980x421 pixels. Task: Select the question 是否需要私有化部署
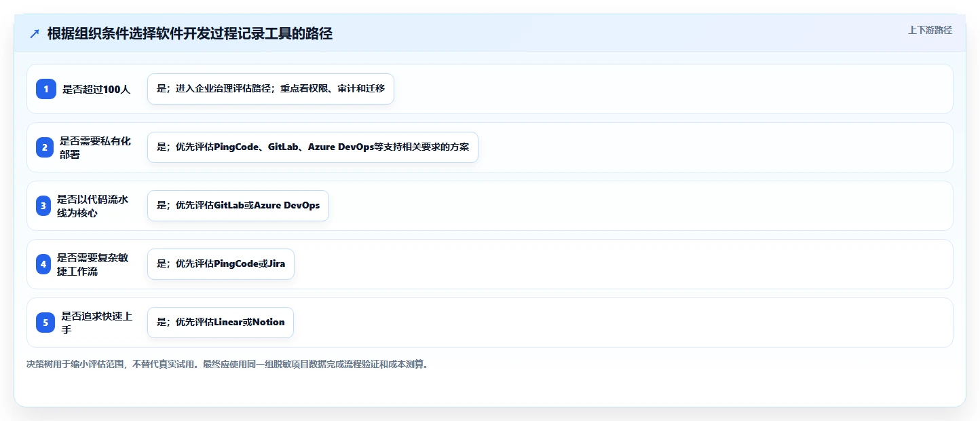click(x=95, y=147)
